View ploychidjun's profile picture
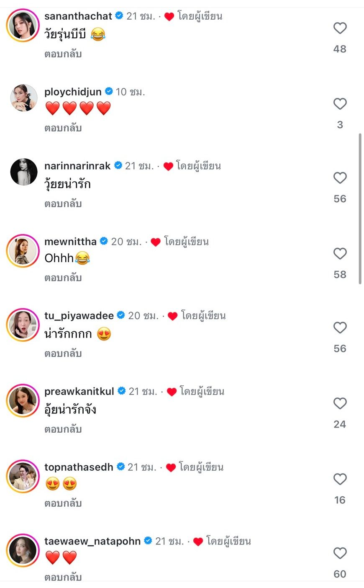The width and height of the screenshot is (364, 588). click(23, 98)
